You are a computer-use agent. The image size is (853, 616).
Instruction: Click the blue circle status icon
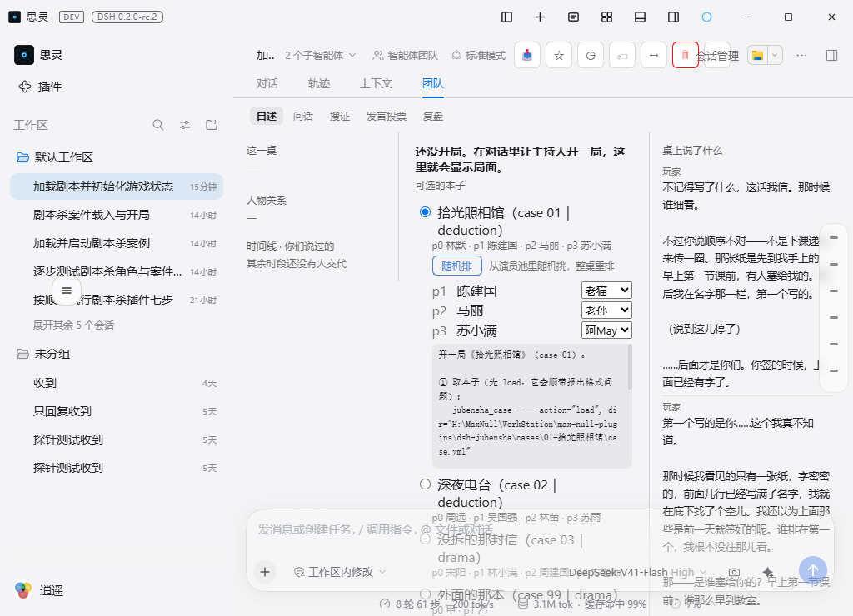click(706, 17)
